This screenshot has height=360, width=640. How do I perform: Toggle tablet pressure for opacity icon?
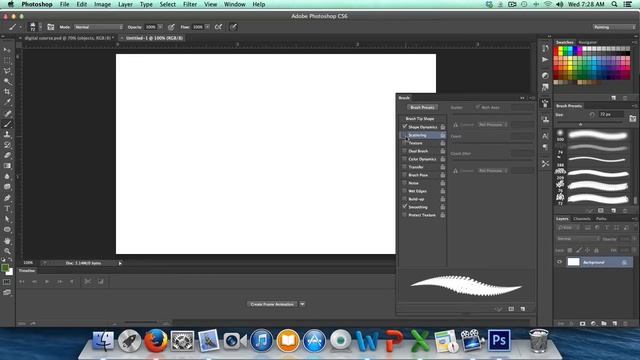(171, 27)
